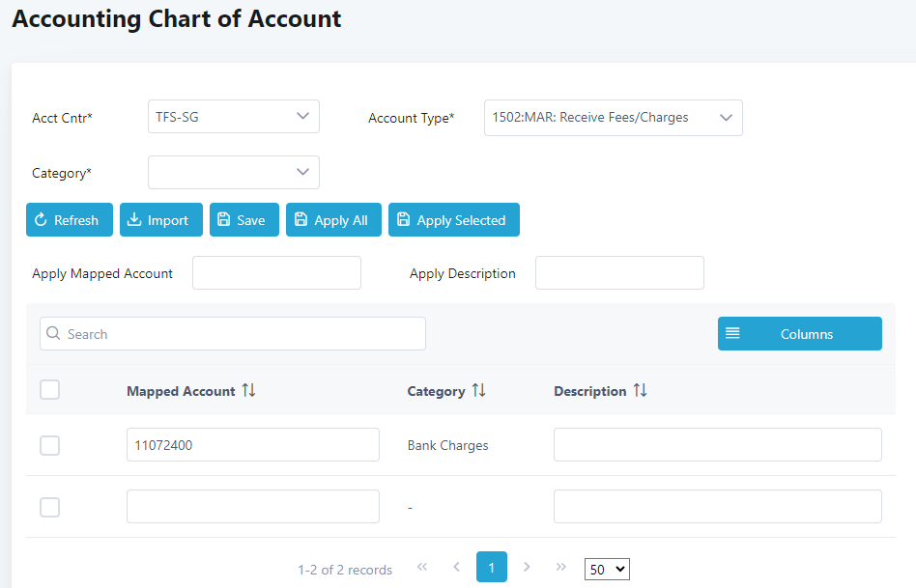Change the page size selector showing 50
The width and height of the screenshot is (916, 588).
tap(607, 570)
